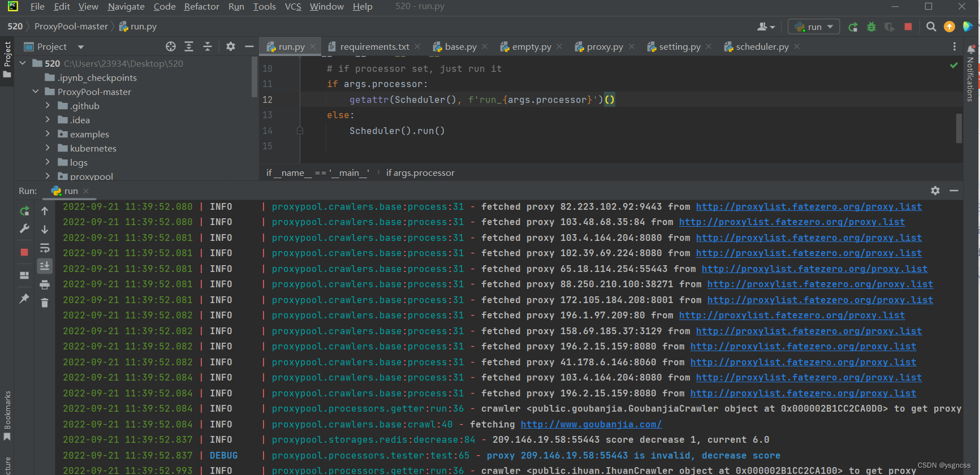Open the File menu

point(37,6)
